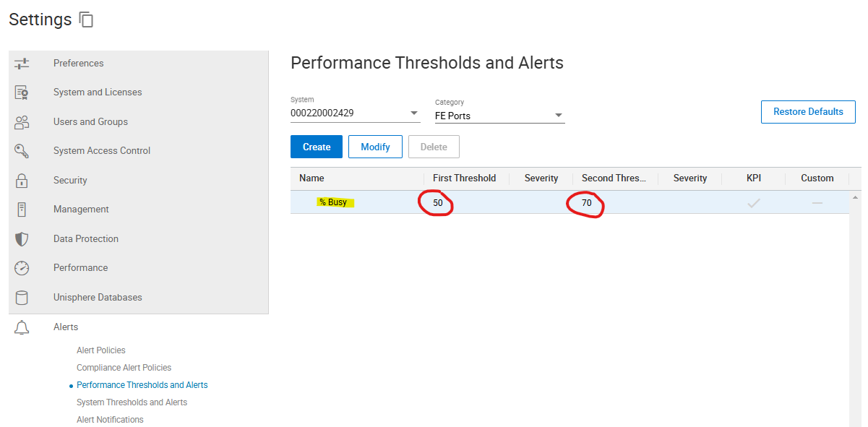Click the copy icon beside Settings title
The width and height of the screenshot is (868, 427).
(87, 20)
